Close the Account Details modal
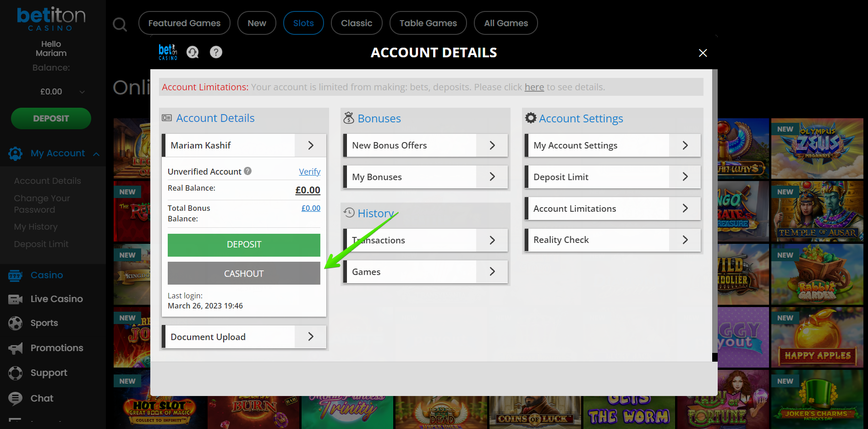This screenshot has height=429, width=868. tap(703, 53)
